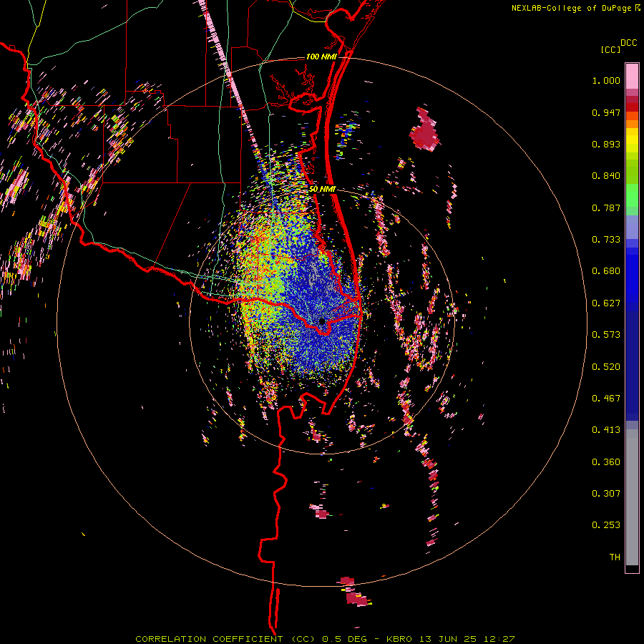The height and width of the screenshot is (644, 644).
Task: Select the 0.360 scale value
Action: tap(606, 462)
